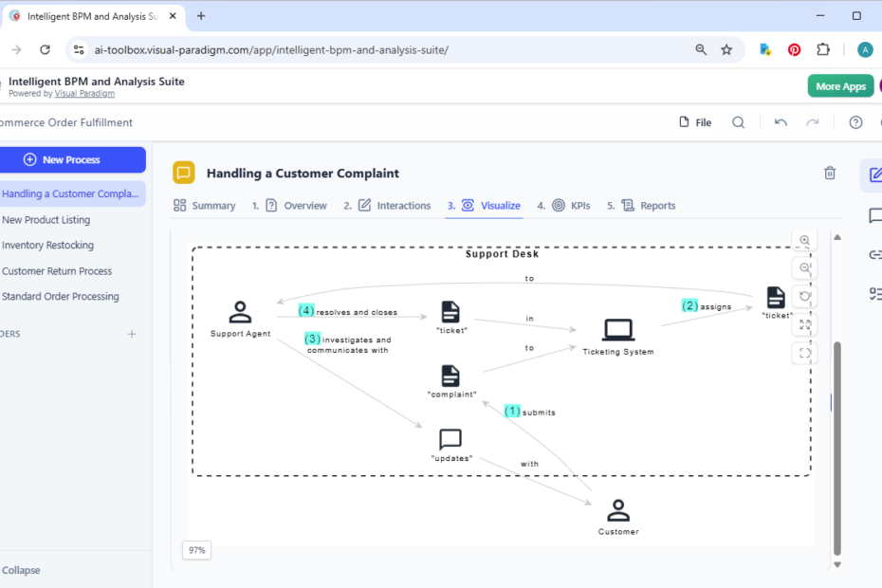Collapse the left sidebar
Screen dimensions: 882x588
21,570
